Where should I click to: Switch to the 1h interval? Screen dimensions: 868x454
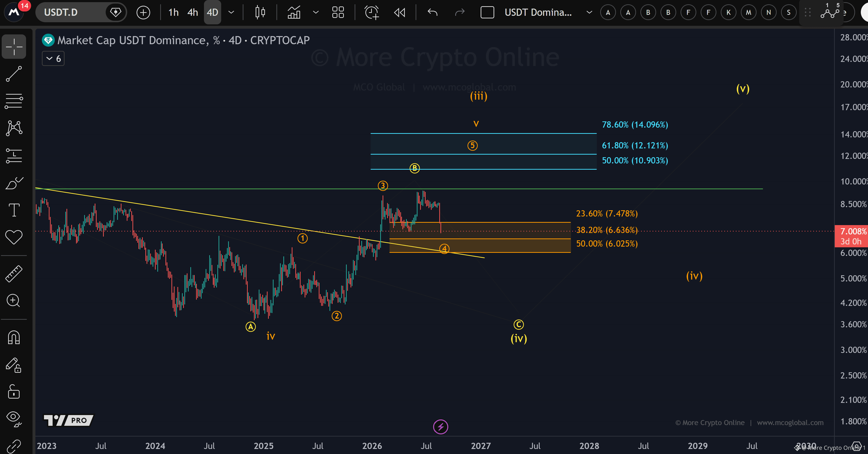point(174,12)
